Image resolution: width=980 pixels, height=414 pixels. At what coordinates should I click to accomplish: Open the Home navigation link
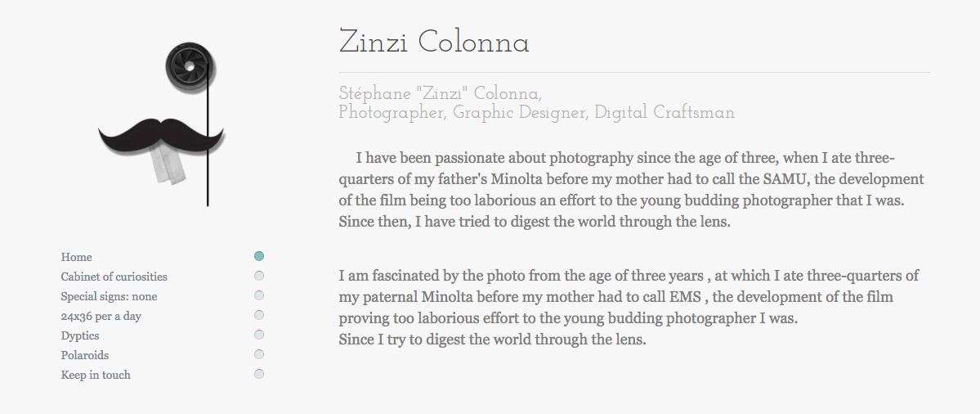77,257
